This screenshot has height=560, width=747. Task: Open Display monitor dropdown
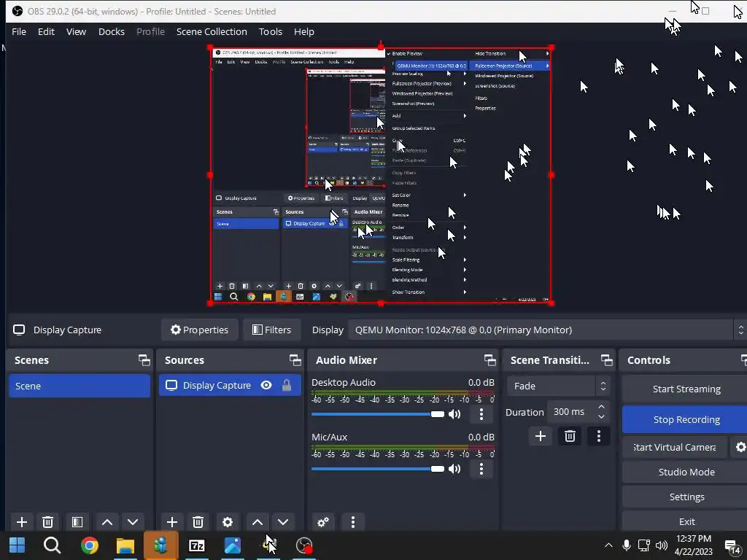(x=547, y=330)
